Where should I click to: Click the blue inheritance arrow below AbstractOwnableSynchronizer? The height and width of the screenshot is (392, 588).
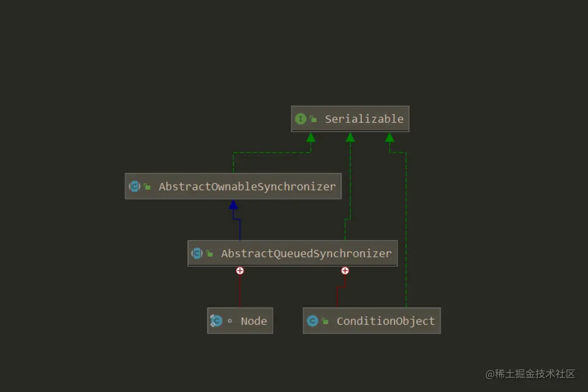tap(233, 205)
